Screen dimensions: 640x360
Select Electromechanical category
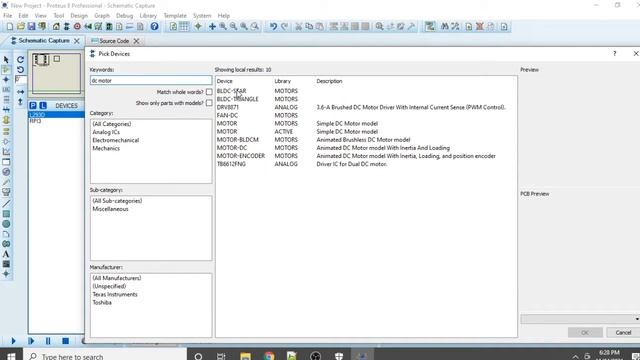116,140
